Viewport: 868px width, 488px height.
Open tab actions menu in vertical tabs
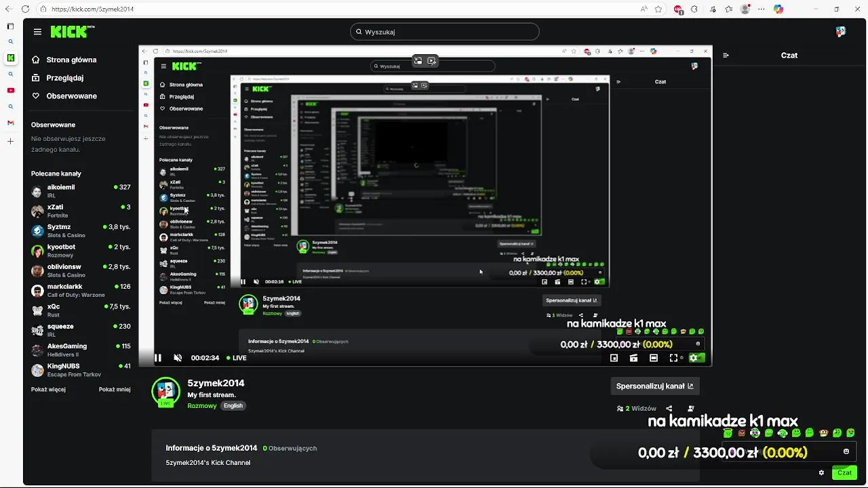[x=10, y=26]
